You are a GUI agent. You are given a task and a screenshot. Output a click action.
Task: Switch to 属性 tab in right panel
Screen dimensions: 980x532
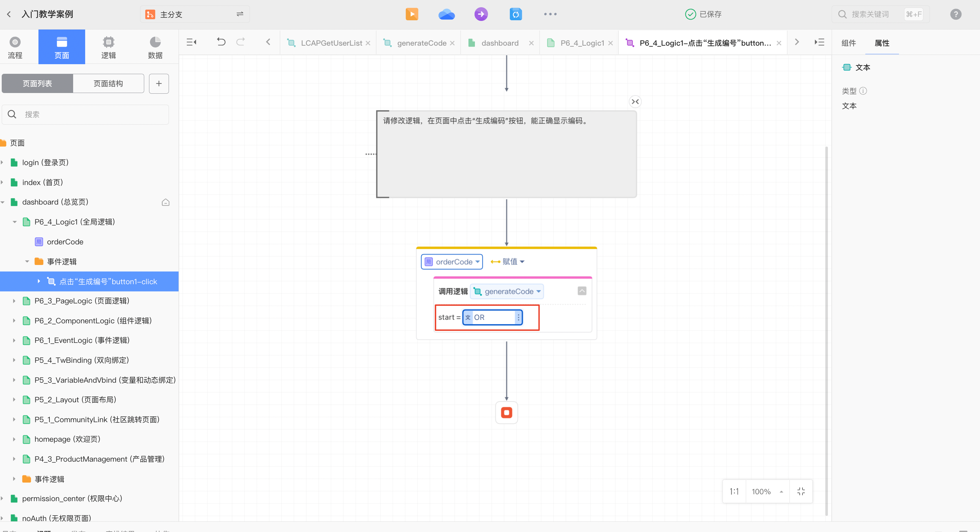[883, 43]
